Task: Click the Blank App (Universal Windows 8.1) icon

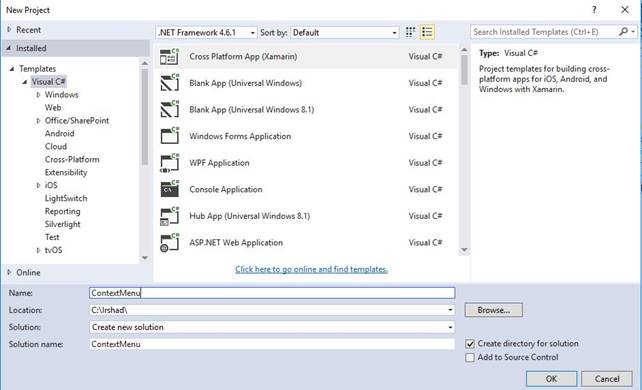Action: point(170,110)
